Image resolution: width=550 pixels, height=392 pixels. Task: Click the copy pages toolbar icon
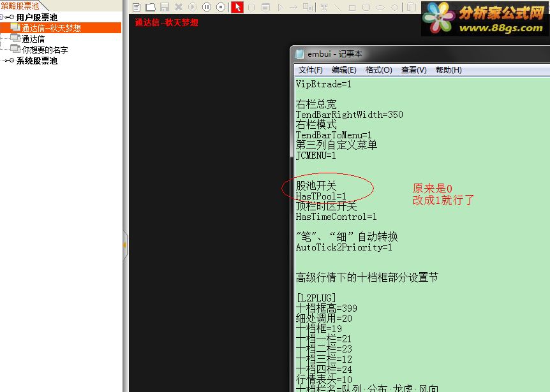click(412, 7)
